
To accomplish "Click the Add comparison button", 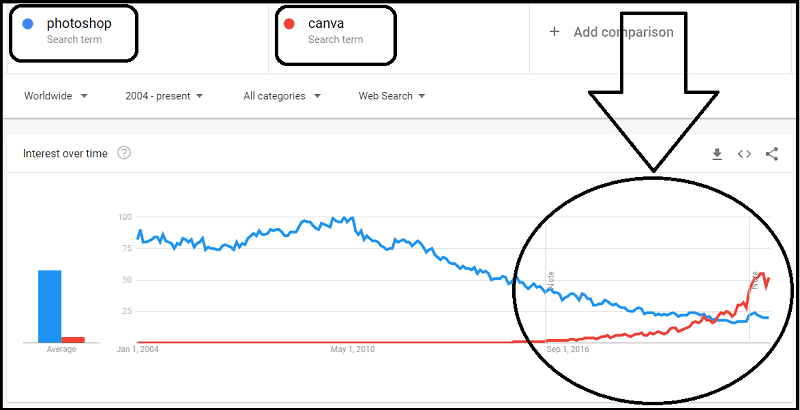I will point(611,32).
